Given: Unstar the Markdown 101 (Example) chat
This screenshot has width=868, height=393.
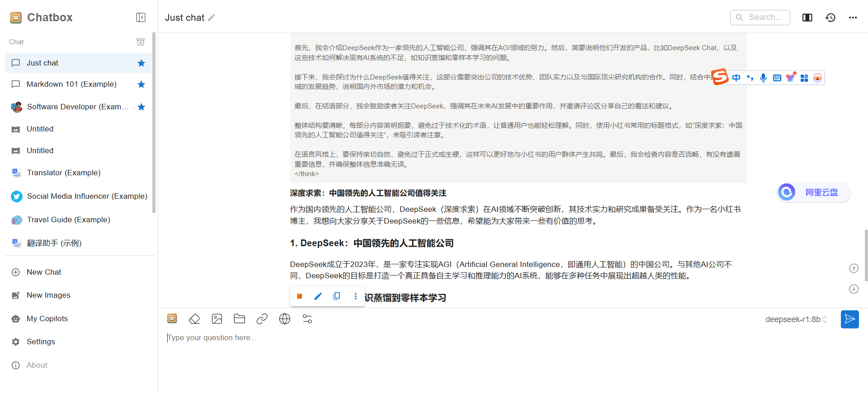Looking at the screenshot, I should click(x=142, y=84).
